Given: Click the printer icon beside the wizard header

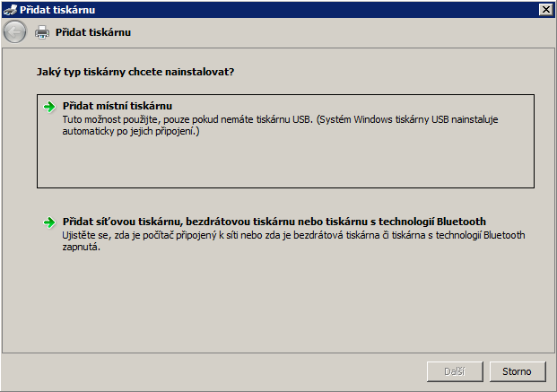Looking at the screenshot, I should (42, 32).
